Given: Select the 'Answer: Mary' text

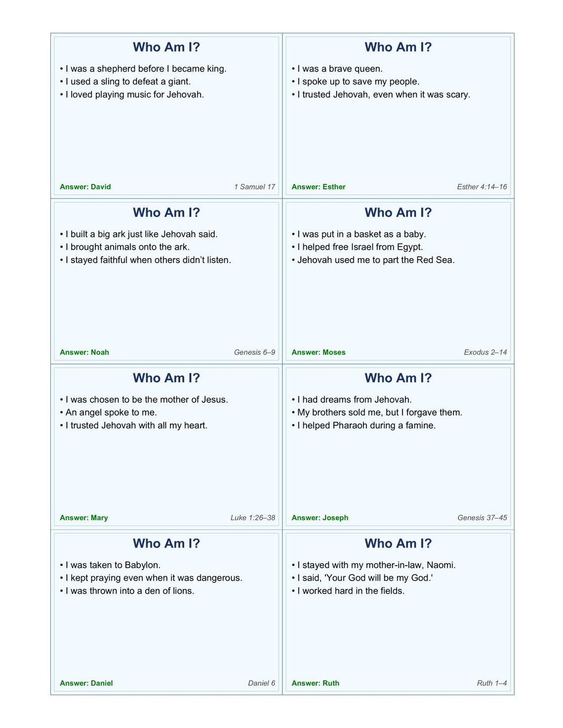Looking at the screenshot, I should click(83, 517).
